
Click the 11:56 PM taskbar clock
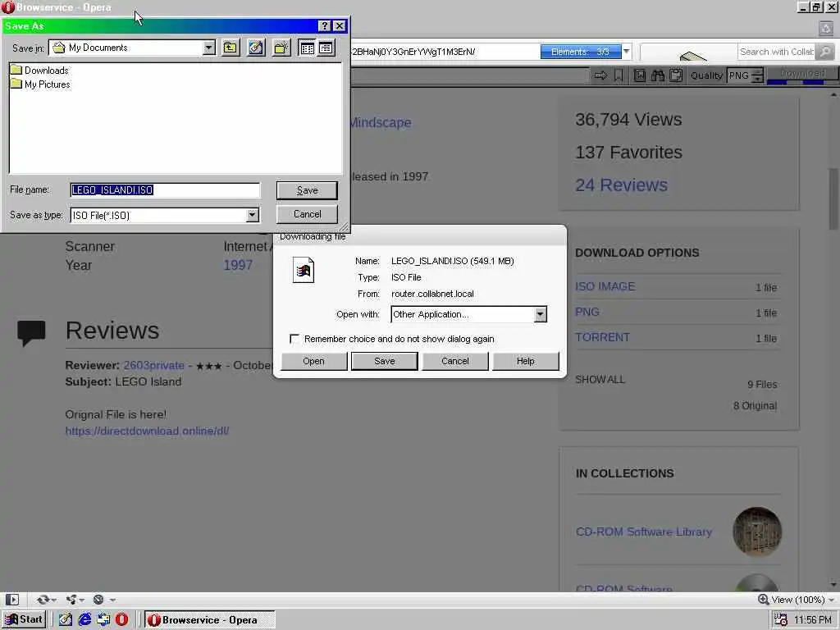coord(813,620)
